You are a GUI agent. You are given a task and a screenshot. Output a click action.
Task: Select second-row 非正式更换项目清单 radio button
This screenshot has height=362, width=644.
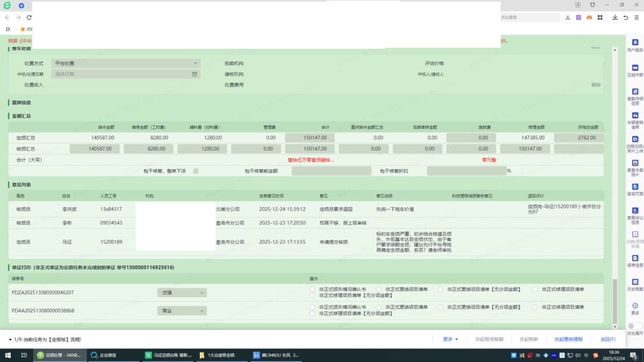pos(379,307)
